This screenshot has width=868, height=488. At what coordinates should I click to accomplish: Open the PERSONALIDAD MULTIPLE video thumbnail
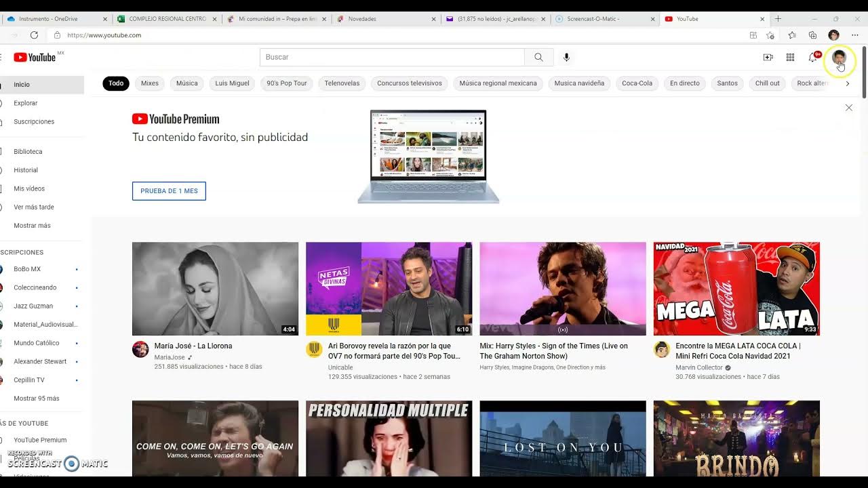[389, 439]
